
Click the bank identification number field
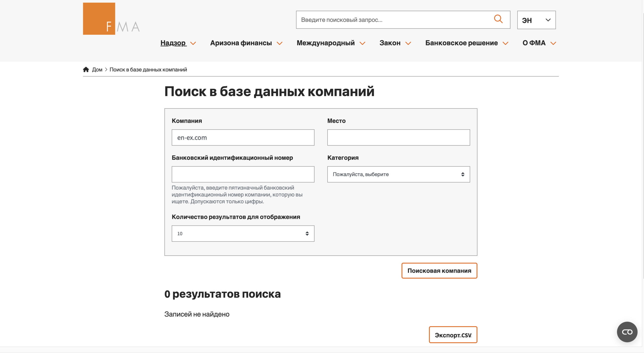click(243, 174)
